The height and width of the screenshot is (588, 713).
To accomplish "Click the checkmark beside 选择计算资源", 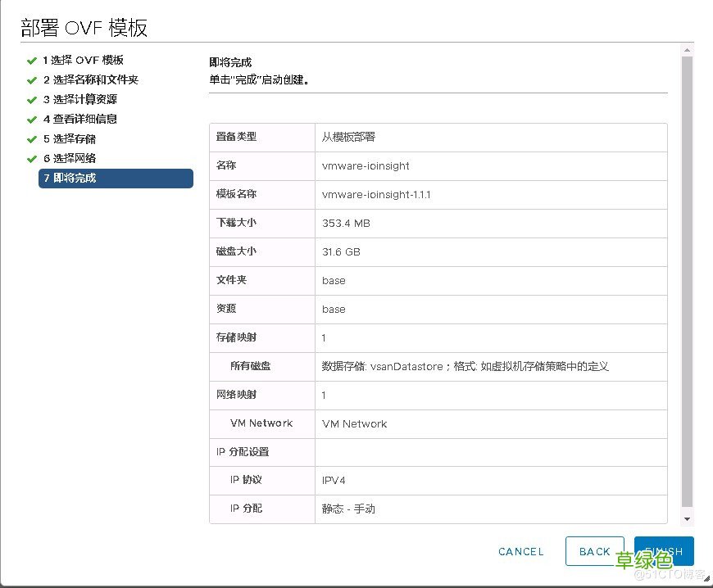I will click(30, 99).
